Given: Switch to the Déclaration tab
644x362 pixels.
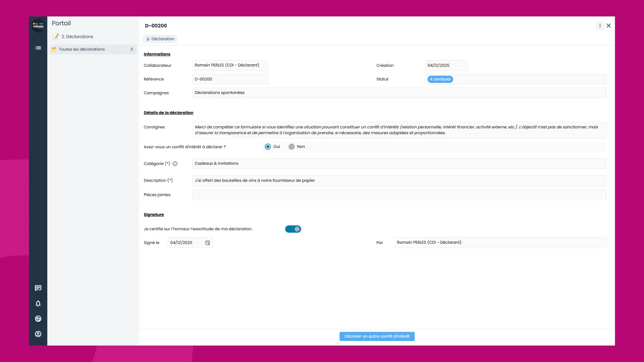Looking at the screenshot, I should pos(160,39).
